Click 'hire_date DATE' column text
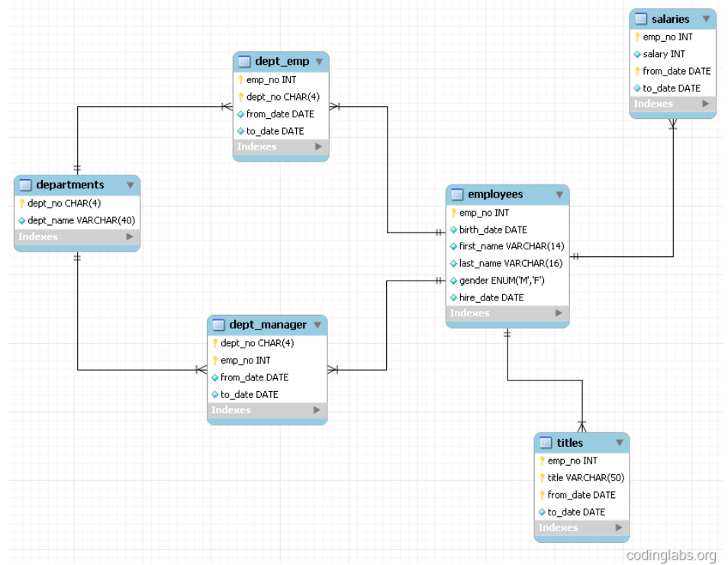 (x=491, y=298)
